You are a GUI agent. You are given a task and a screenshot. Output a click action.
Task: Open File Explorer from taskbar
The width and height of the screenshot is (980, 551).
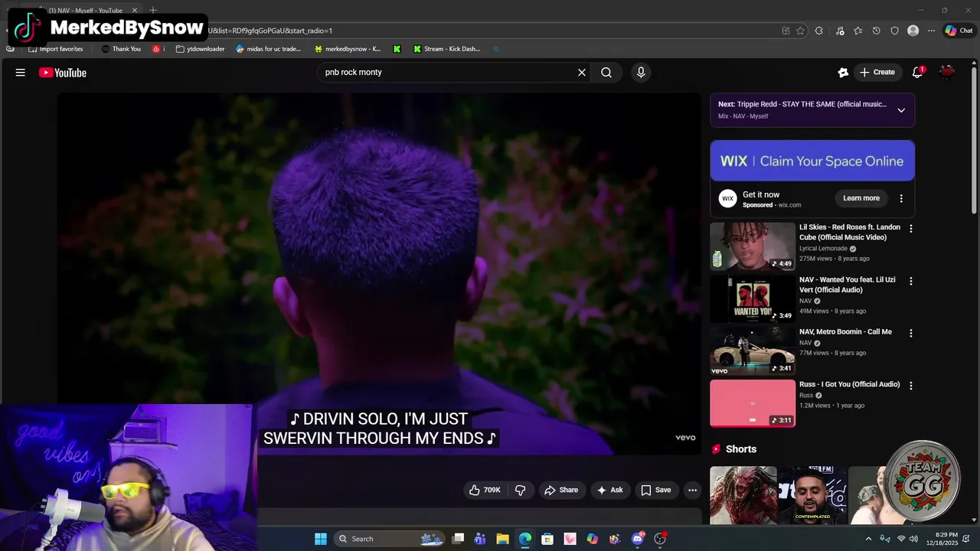click(502, 539)
